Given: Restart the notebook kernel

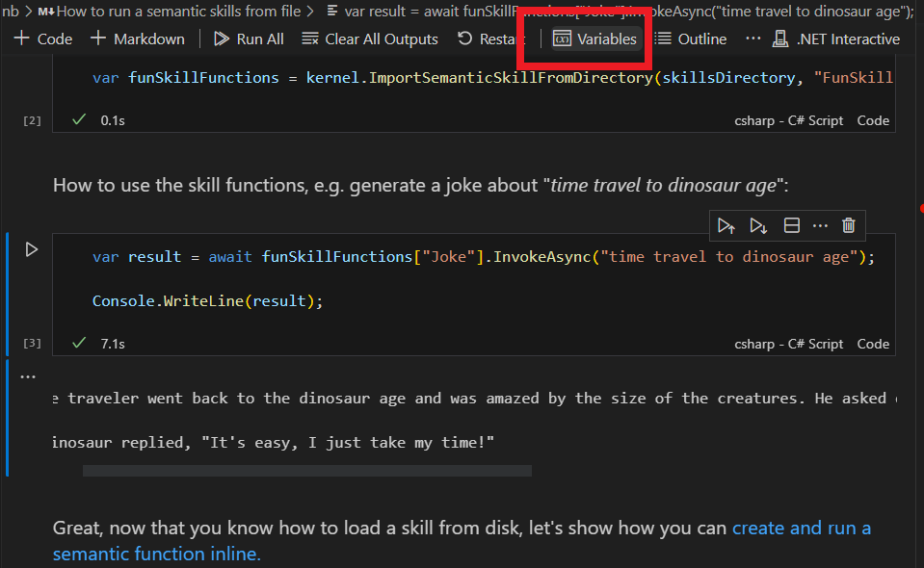Looking at the screenshot, I should coord(490,39).
